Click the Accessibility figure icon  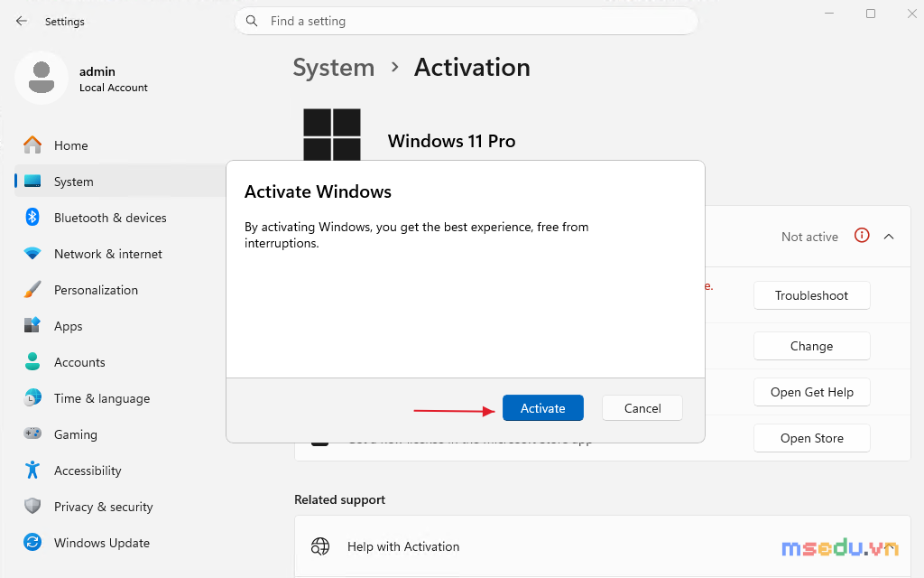click(x=32, y=470)
